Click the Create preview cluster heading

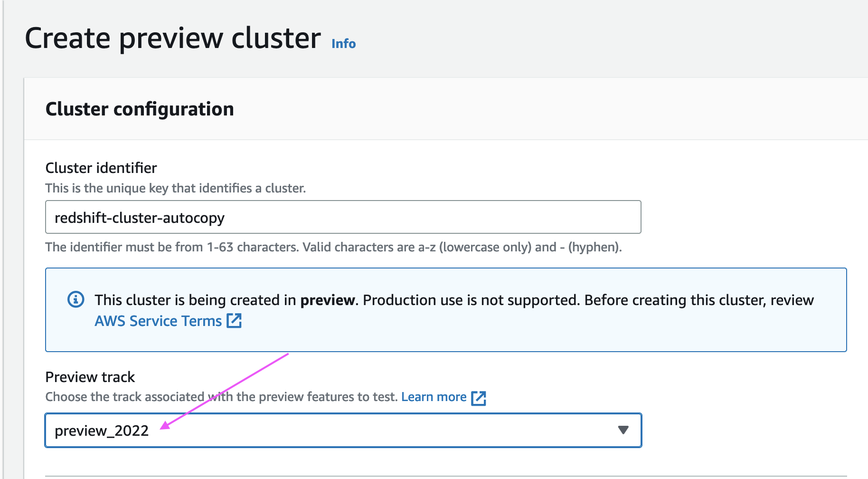tap(172, 38)
